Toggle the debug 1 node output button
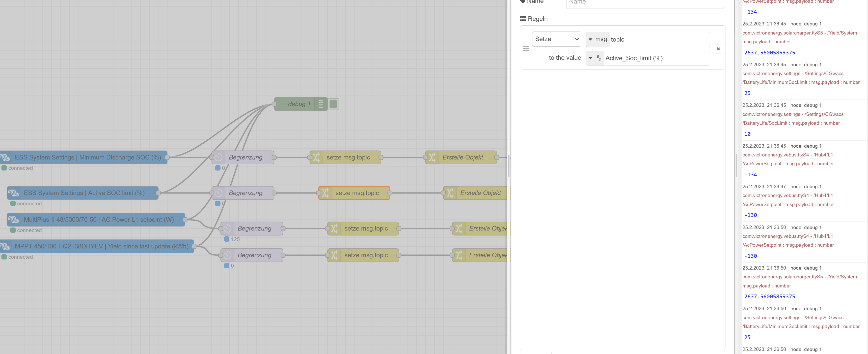The height and width of the screenshot is (354, 868). pos(333,104)
